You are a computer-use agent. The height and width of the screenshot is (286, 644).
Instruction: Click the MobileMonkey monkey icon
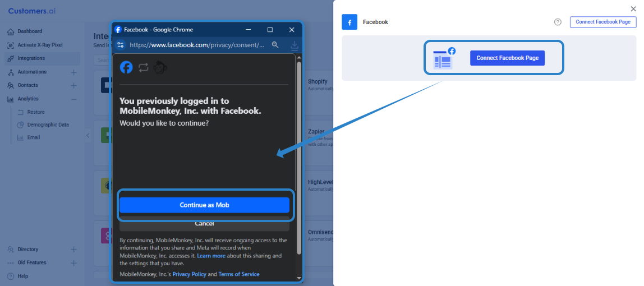(160, 67)
